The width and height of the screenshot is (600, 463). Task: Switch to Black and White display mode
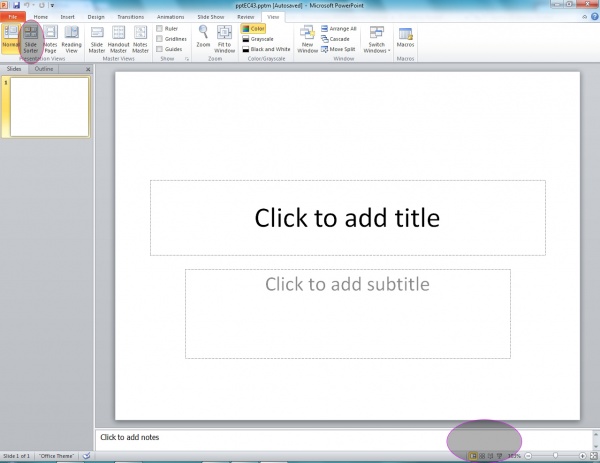[266, 49]
